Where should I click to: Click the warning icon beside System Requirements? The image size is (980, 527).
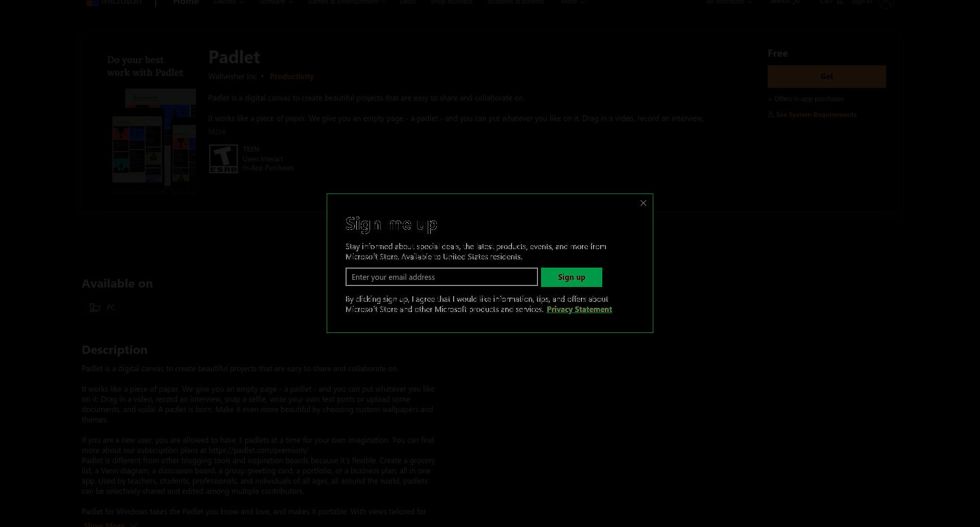coord(771,114)
